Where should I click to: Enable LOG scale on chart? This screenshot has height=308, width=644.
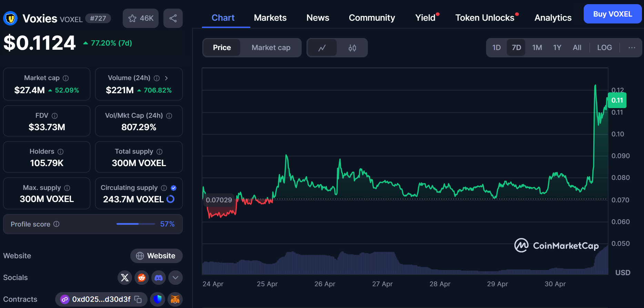[x=604, y=48]
